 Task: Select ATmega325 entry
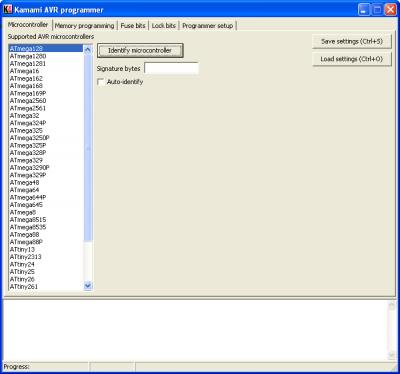click(46, 130)
